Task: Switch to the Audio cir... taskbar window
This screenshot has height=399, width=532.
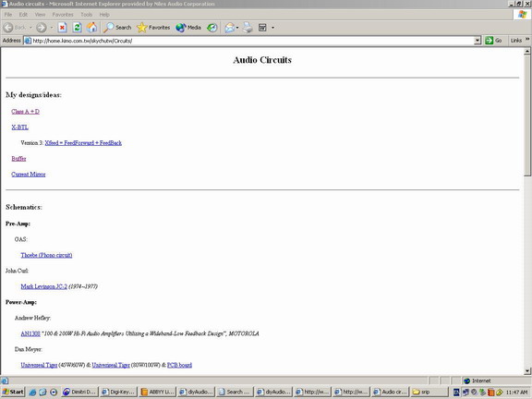Action: [x=390, y=392]
